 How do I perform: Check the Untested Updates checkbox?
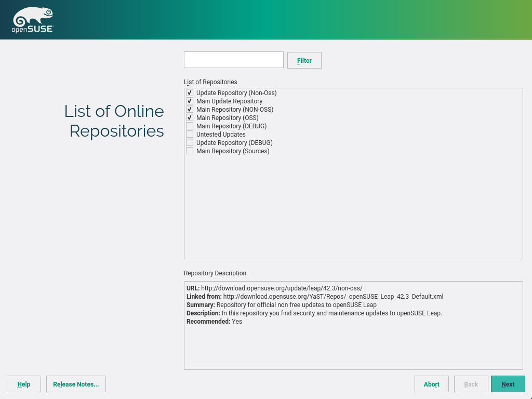pos(190,135)
